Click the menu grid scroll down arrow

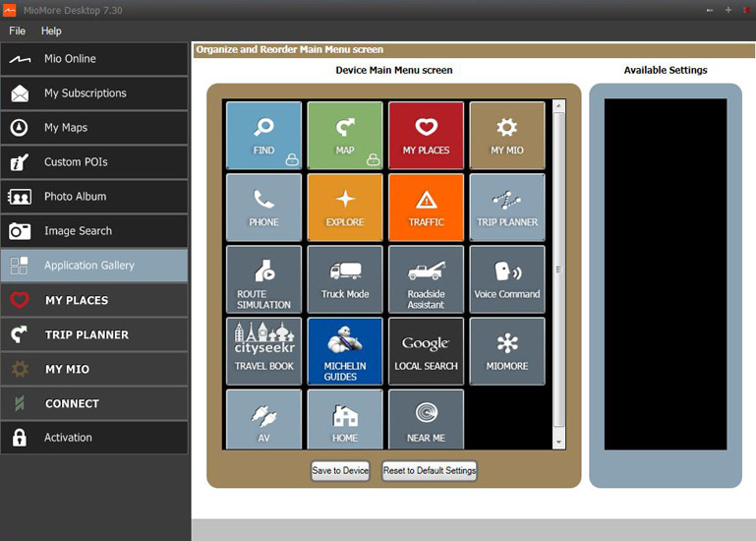point(558,442)
